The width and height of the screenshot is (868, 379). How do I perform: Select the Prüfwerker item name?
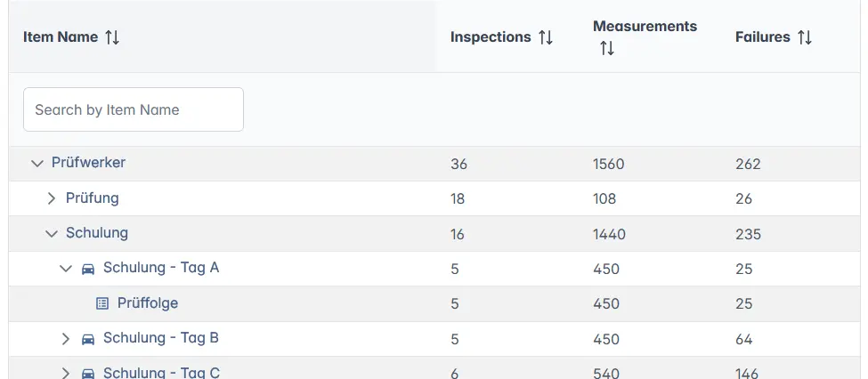click(x=88, y=163)
